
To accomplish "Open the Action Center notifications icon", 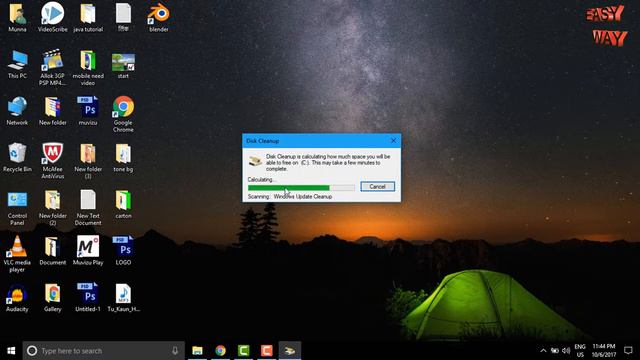I will 628,351.
